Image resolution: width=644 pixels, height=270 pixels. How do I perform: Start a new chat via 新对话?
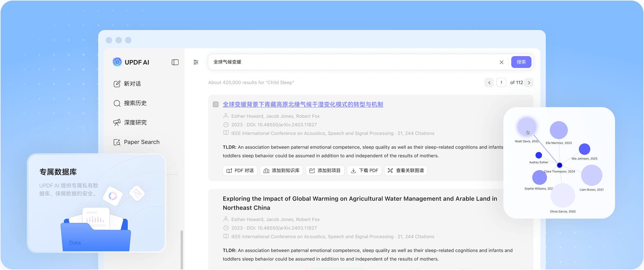tap(127, 84)
